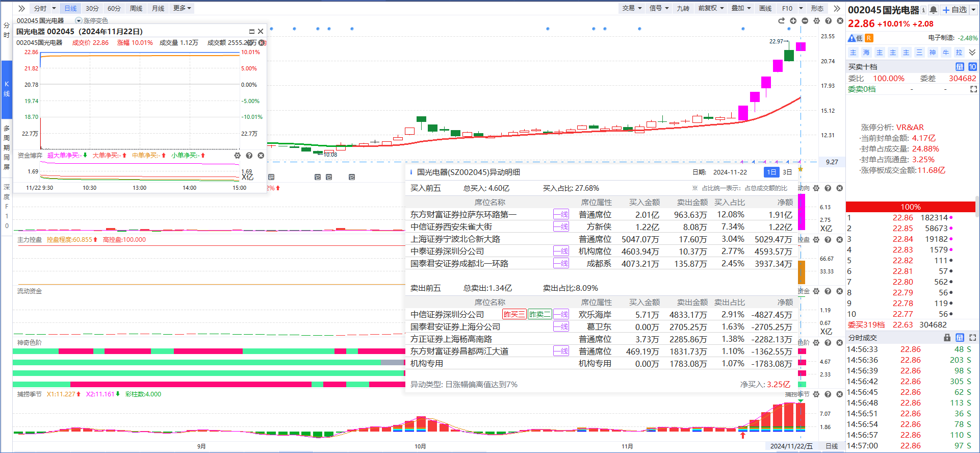Open the 叠加 overlay dropdown
This screenshot has height=453, width=980.
tap(741, 8)
